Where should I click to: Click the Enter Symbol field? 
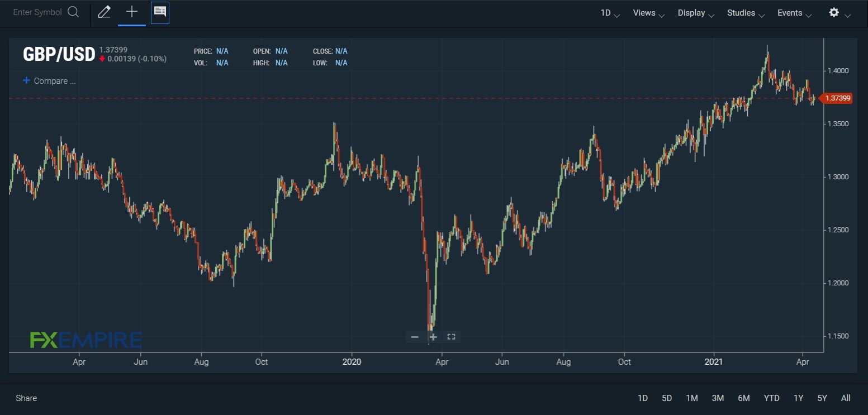point(37,12)
